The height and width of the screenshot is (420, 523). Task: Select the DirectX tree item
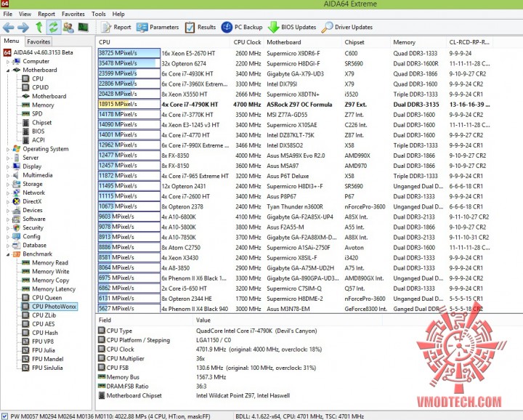pos(27,201)
